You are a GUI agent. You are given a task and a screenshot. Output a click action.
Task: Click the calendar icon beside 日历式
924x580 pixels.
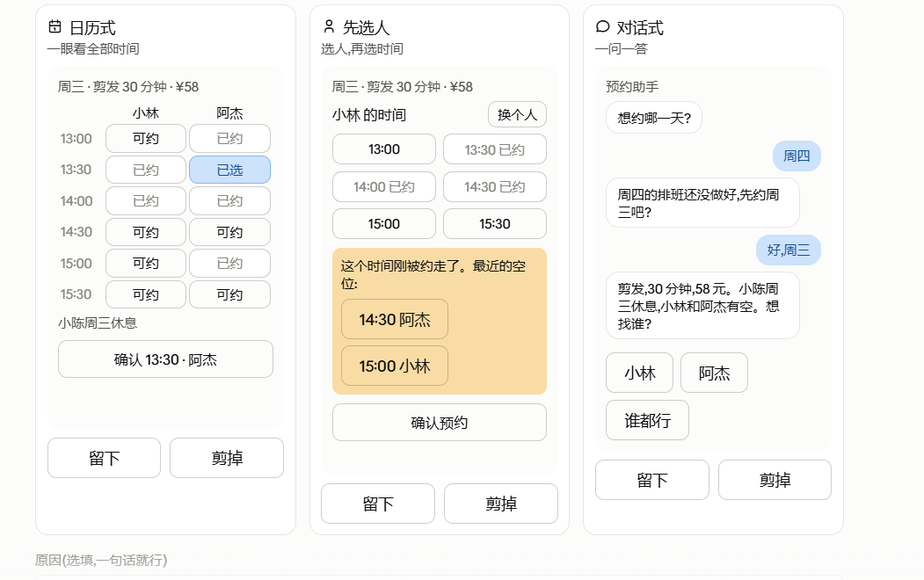[55, 26]
